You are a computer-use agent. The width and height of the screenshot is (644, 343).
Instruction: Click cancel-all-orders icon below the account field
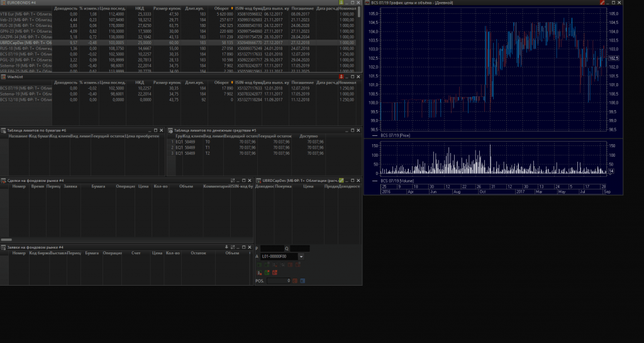coord(259,273)
